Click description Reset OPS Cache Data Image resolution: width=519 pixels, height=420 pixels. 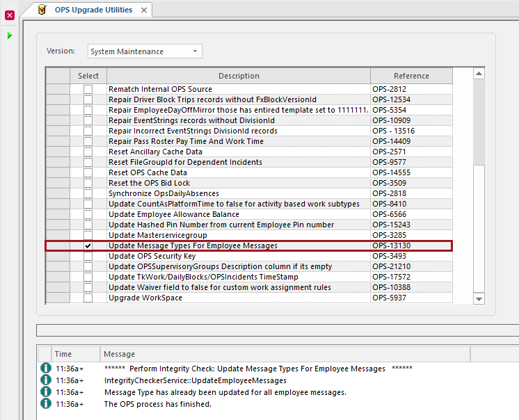pyautogui.click(x=147, y=172)
